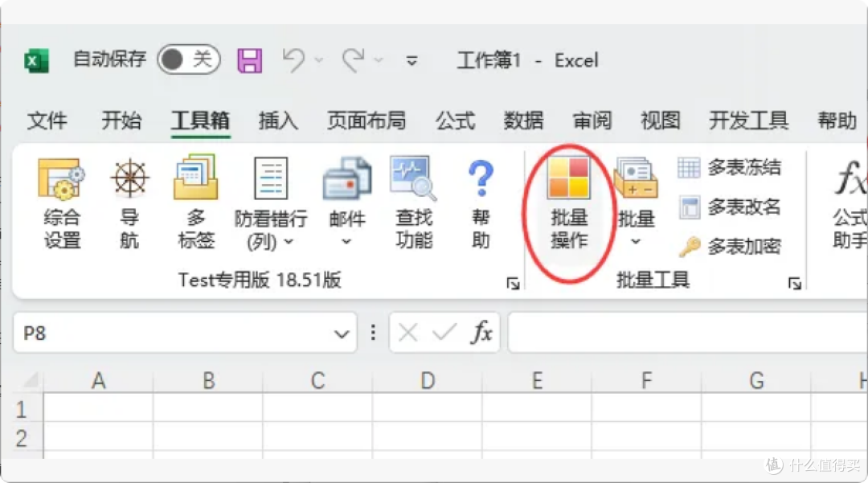Confirm entry with the checkmark button
Screen dimensions: 868x483
click(444, 333)
